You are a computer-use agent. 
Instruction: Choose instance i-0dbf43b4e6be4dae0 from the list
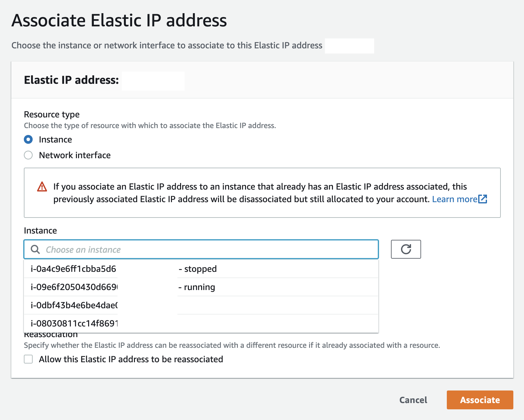pos(126,305)
